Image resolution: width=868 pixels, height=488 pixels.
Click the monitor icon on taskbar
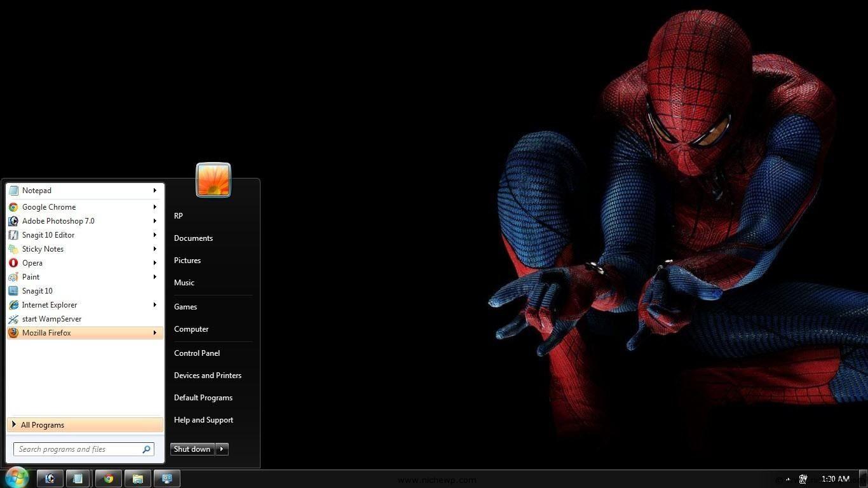tap(167, 478)
